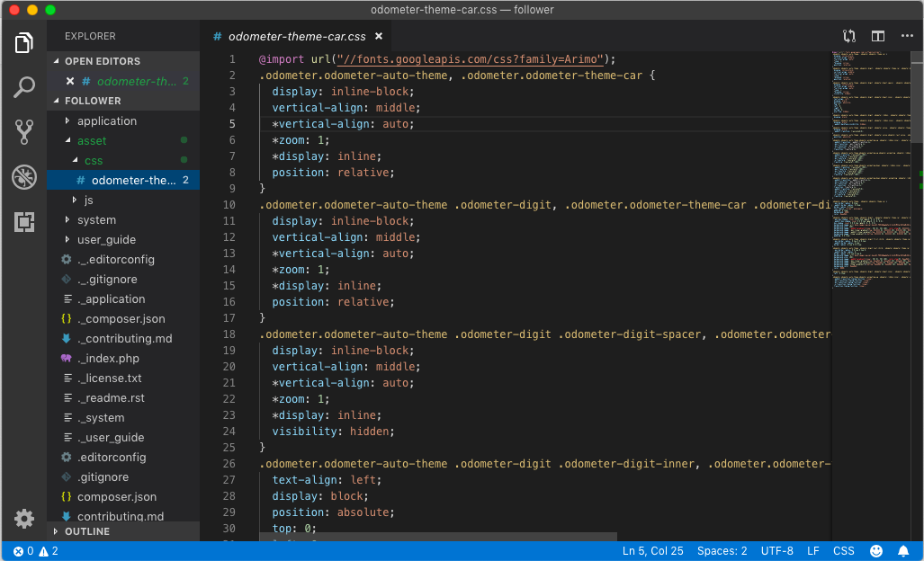Open the ._readme.rst file
This screenshot has height=561, width=924.
point(123,398)
